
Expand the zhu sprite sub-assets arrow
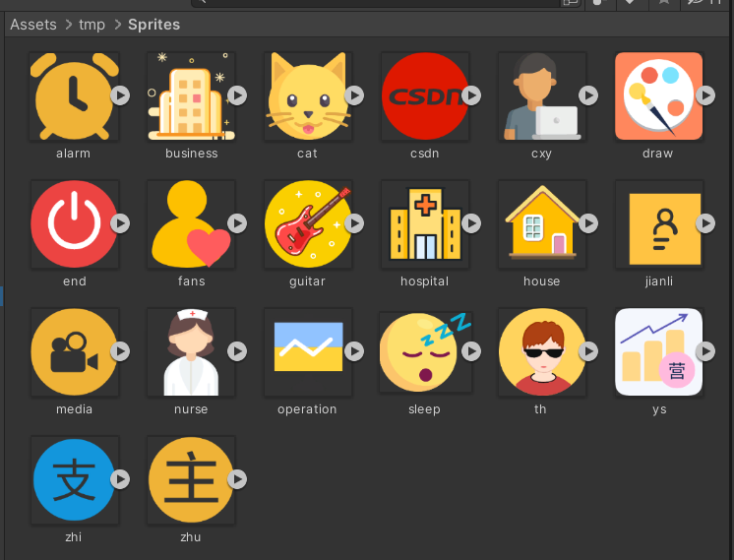click(237, 479)
